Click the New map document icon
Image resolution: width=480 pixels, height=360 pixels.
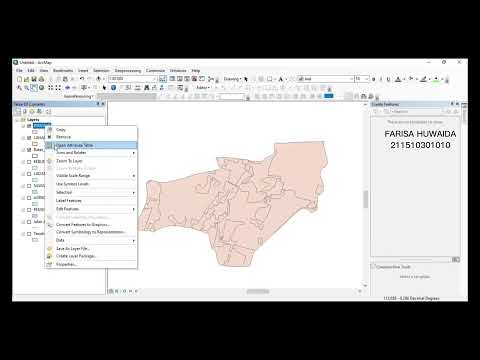point(19,79)
